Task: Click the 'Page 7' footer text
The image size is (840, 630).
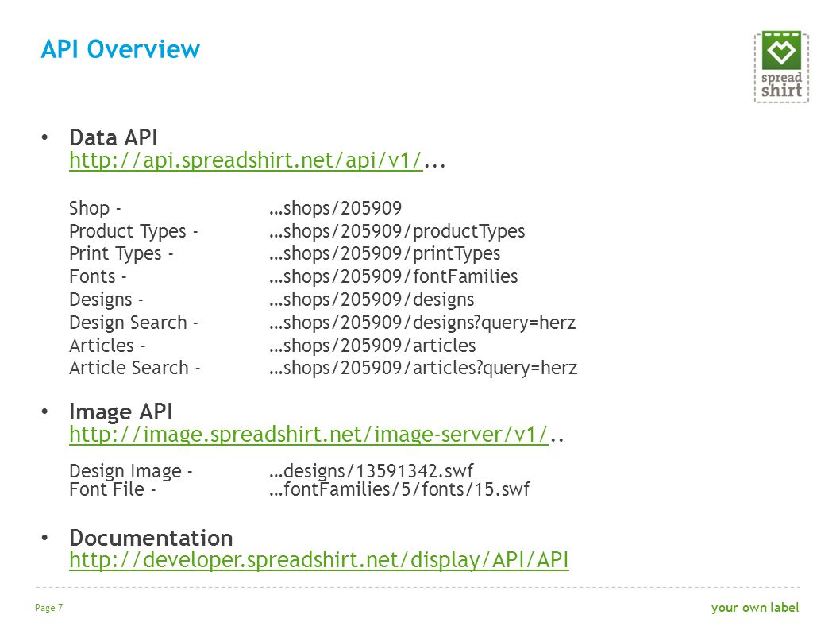Action: pos(48,608)
